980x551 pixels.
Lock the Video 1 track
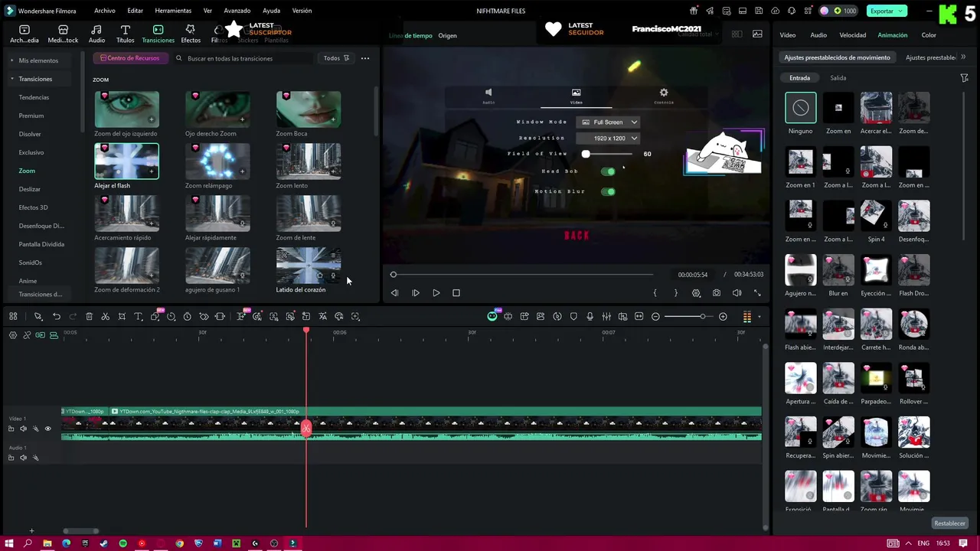pyautogui.click(x=11, y=429)
